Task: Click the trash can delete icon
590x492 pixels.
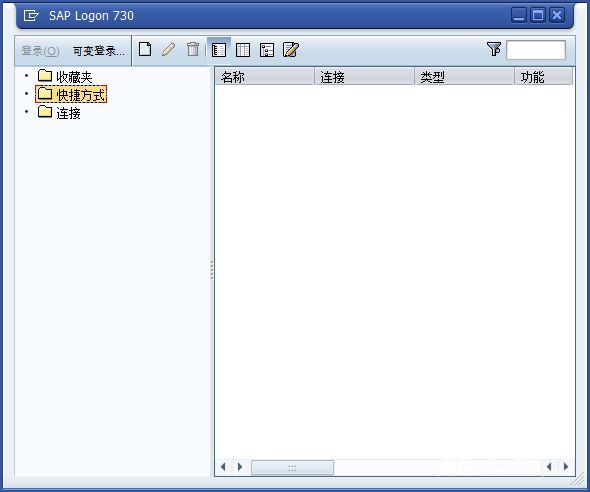Action: 193,49
